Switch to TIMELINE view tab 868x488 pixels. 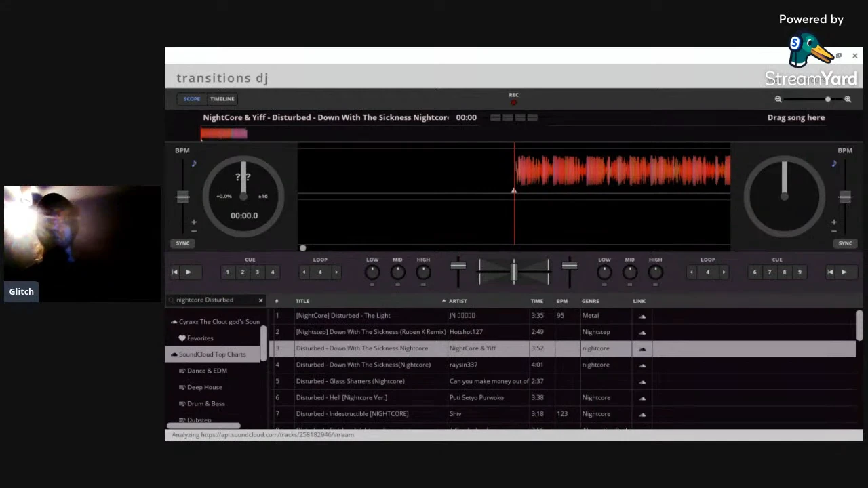(x=222, y=99)
